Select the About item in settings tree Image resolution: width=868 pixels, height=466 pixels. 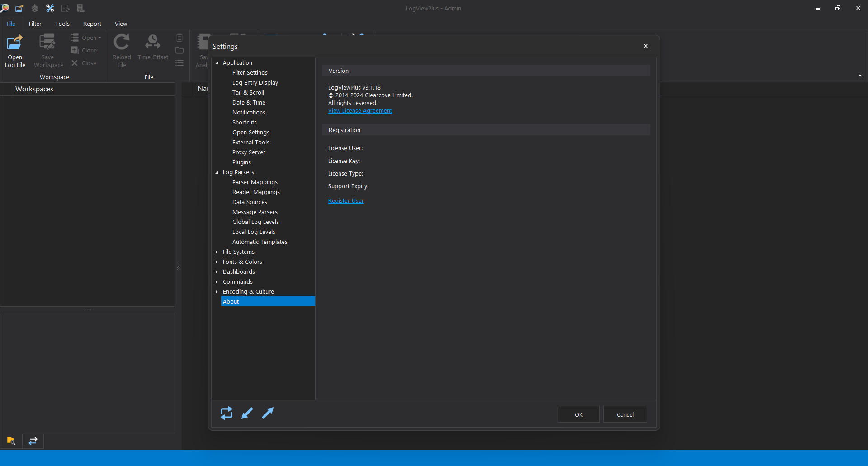point(268,302)
